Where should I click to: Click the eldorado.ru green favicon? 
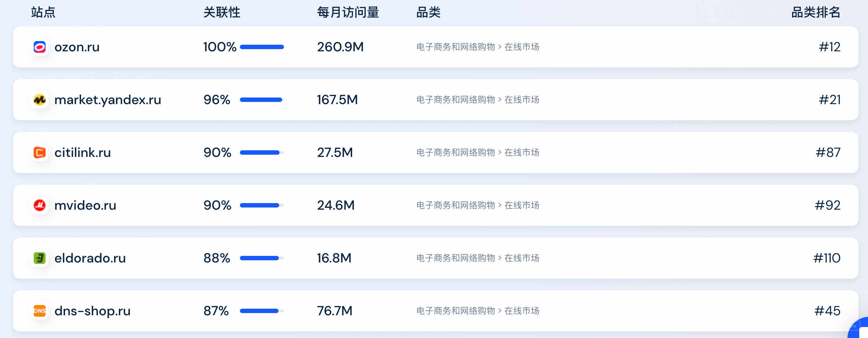[x=40, y=258]
